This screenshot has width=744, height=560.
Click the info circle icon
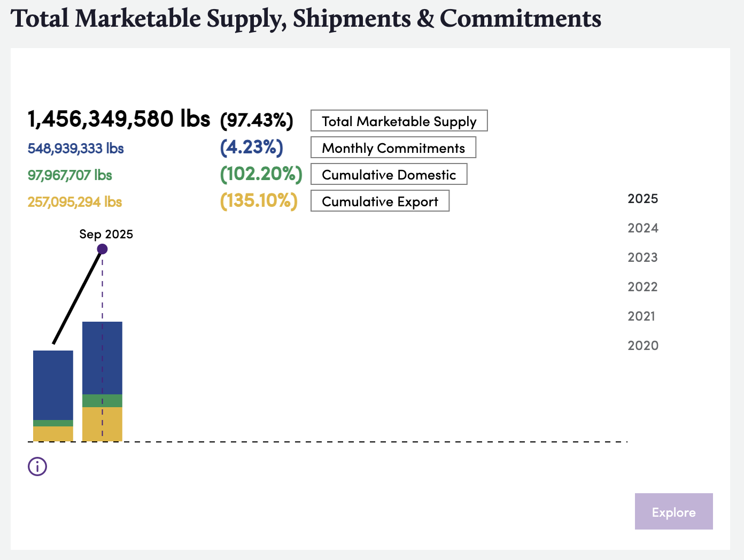(x=37, y=466)
